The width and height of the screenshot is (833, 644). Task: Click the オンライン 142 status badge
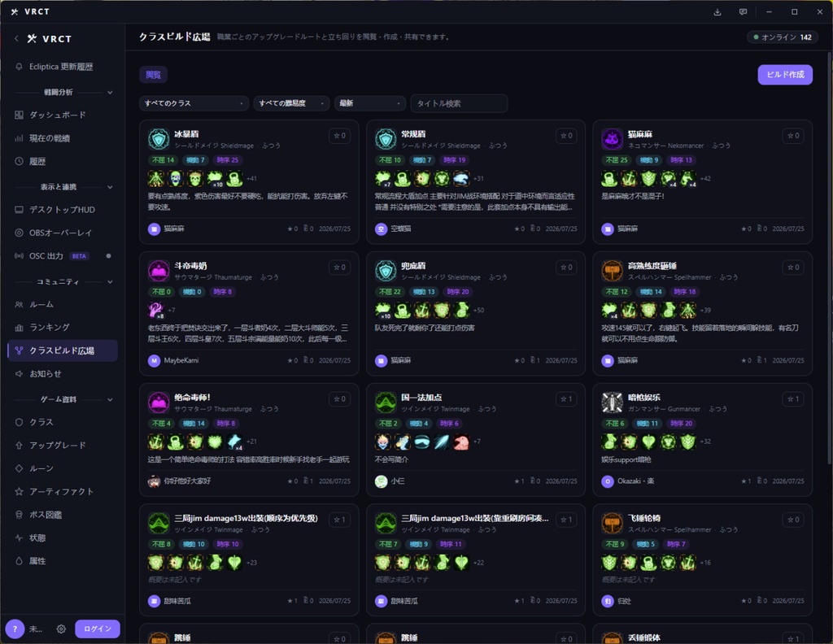782,37
